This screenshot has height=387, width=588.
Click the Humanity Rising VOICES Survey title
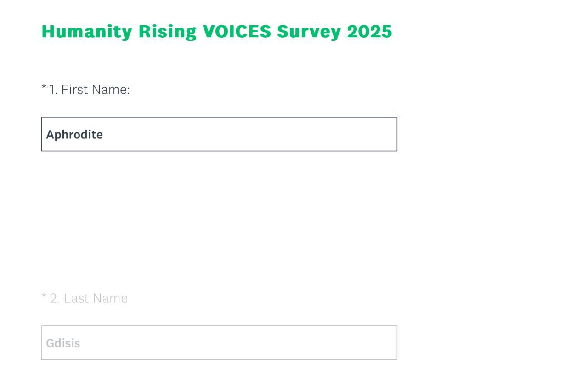[x=216, y=32]
